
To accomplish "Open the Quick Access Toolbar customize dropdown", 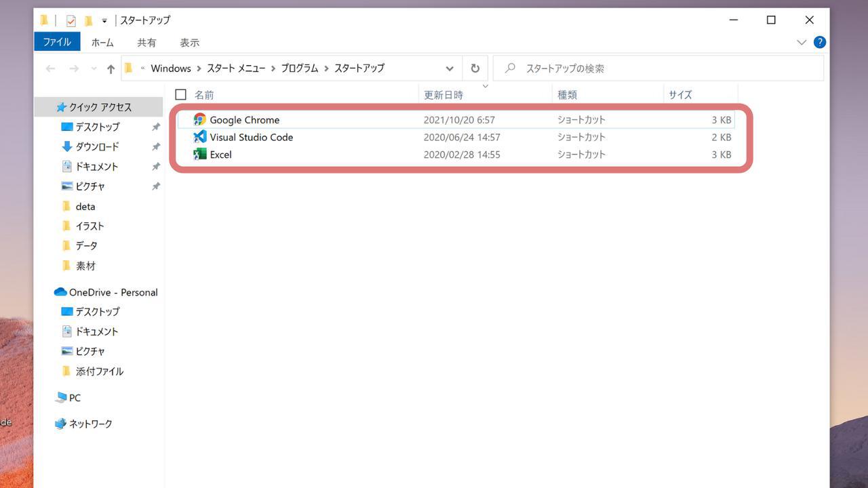I will (x=104, y=21).
